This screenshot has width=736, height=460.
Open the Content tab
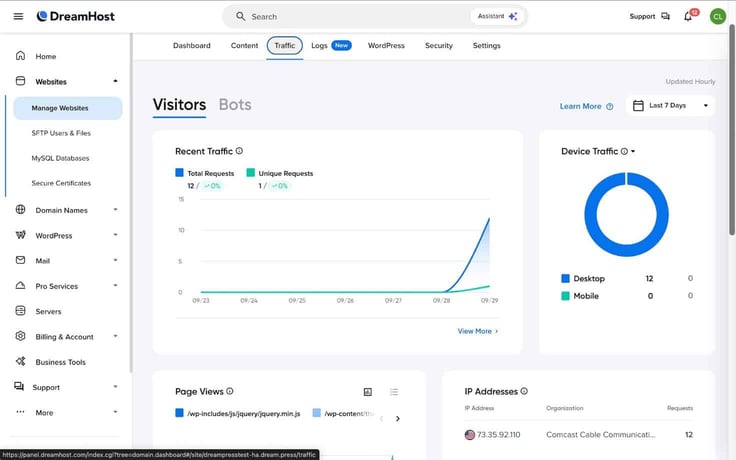(244, 46)
